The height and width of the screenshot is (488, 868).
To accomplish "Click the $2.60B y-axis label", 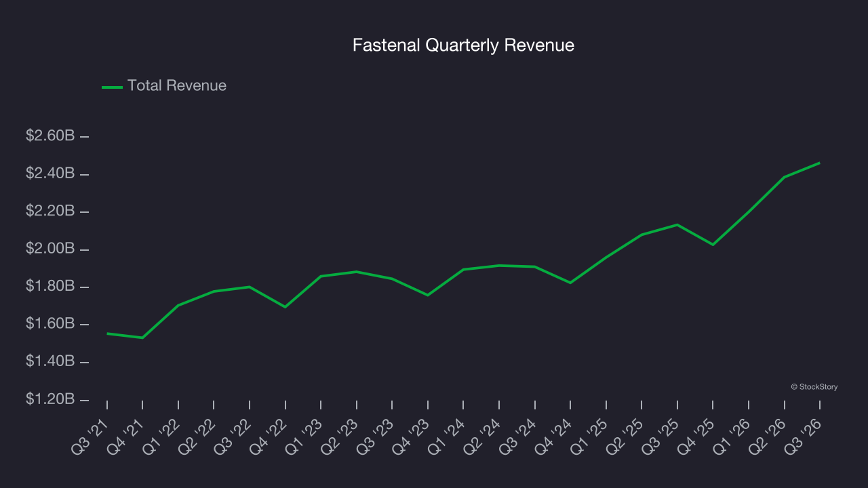I will click(x=50, y=136).
